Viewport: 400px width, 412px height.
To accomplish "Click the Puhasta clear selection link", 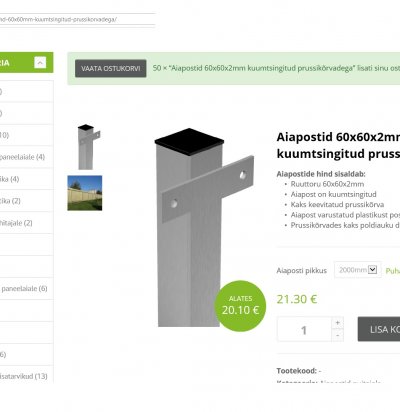I will click(x=393, y=271).
